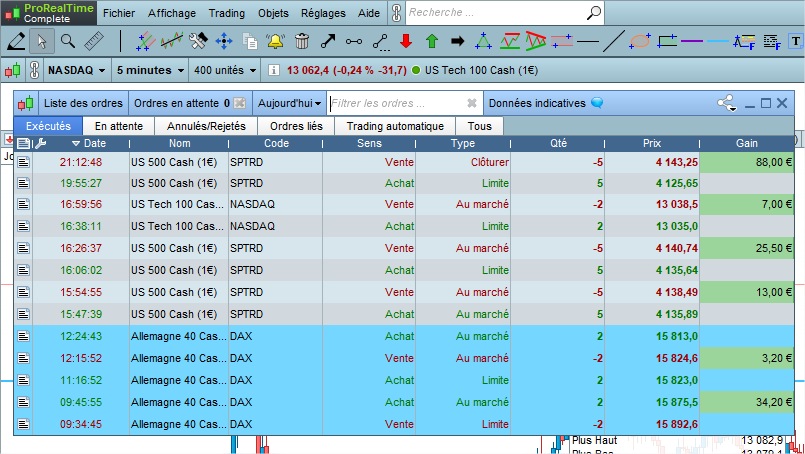Select the four-arrow move tool

[223, 41]
